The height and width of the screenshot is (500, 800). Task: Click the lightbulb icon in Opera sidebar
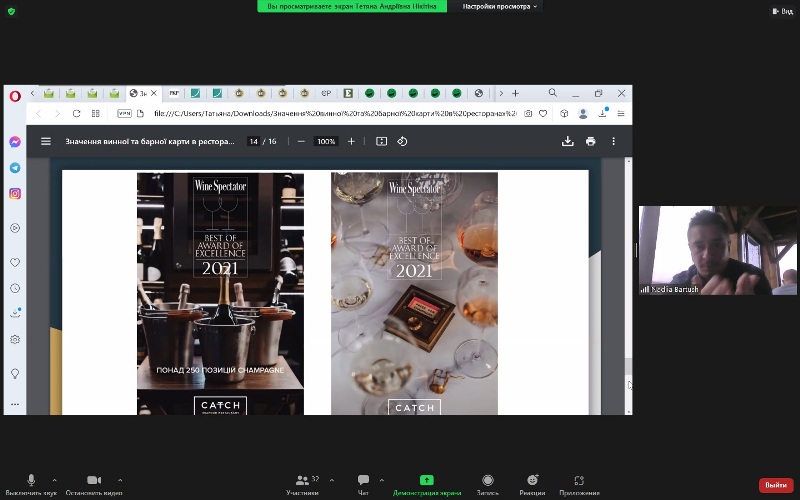(15, 373)
